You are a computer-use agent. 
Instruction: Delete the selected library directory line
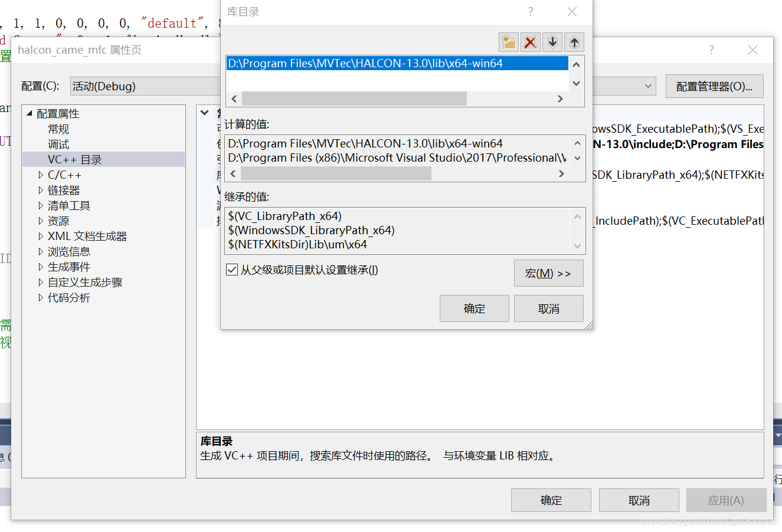[531, 42]
